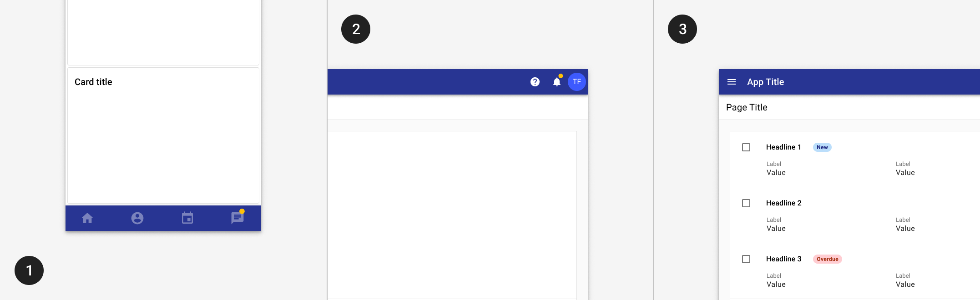Viewport: 980px width, 300px height.
Task: Click the App Title text in header
Action: pos(766,82)
